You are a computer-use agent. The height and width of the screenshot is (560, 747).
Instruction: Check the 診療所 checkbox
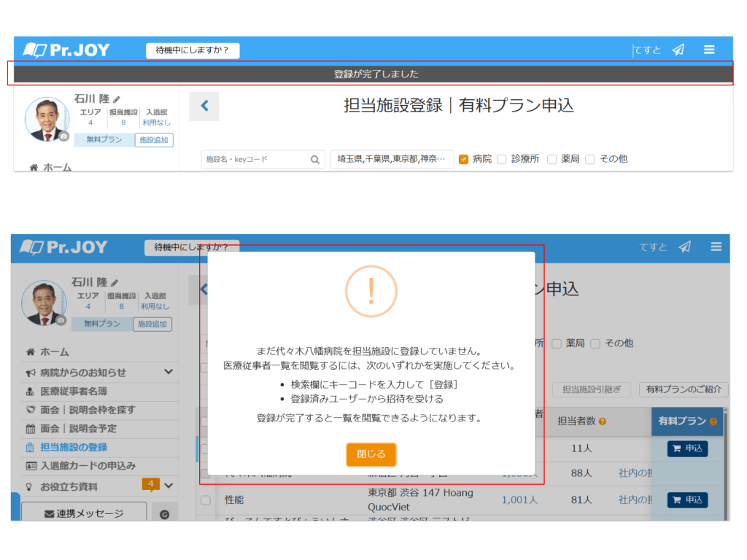502,159
